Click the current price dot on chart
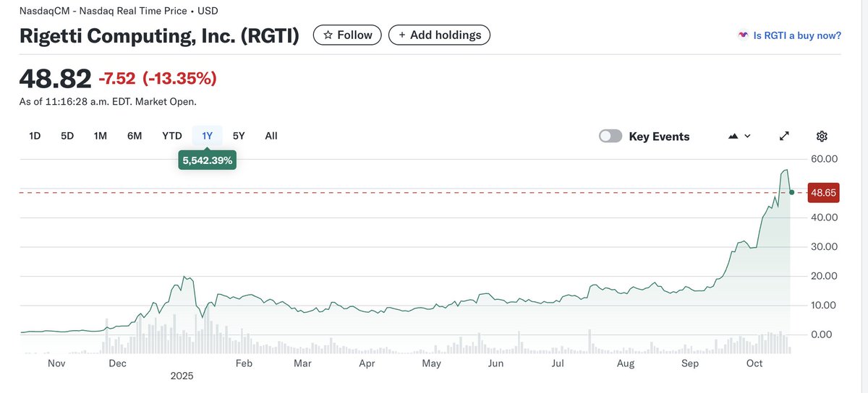This screenshot has height=393, width=868. click(x=792, y=192)
